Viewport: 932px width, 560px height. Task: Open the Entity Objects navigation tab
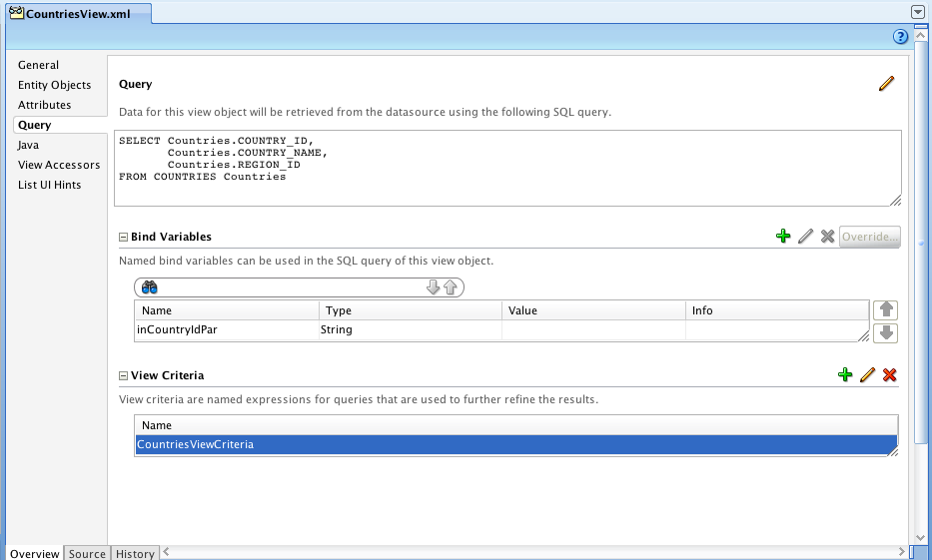click(x=54, y=85)
